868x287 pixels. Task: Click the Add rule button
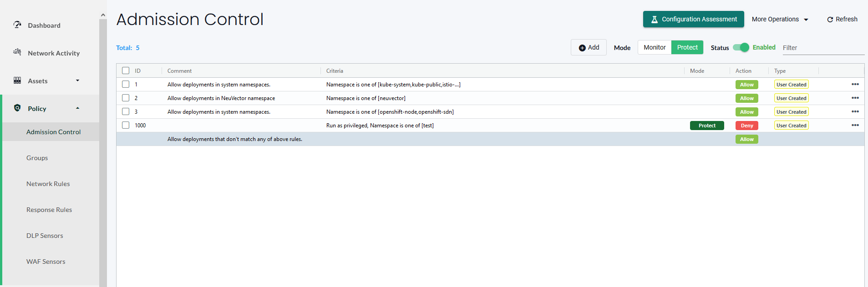[x=589, y=47]
